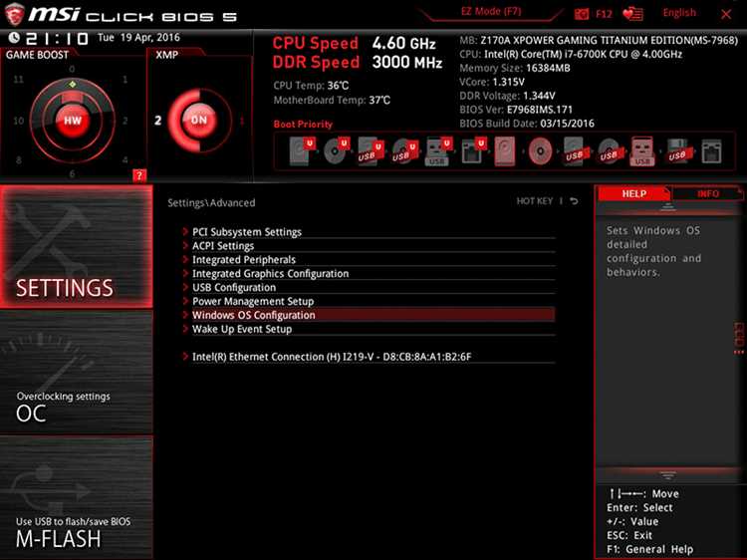Click the date Tue 19 Apr, 2016
Screen dimensions: 747x560
click(x=138, y=37)
